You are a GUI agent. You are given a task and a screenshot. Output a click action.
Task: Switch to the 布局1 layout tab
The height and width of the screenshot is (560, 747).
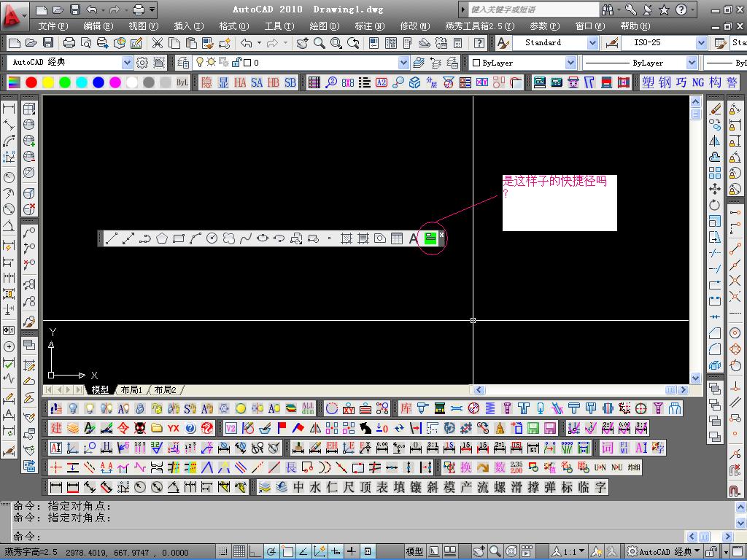[x=131, y=389]
